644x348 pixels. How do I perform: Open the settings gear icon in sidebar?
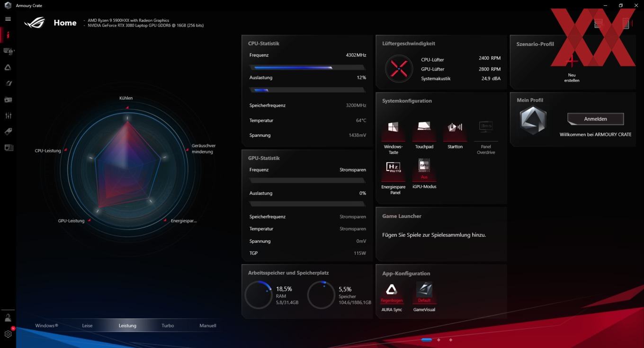8,334
